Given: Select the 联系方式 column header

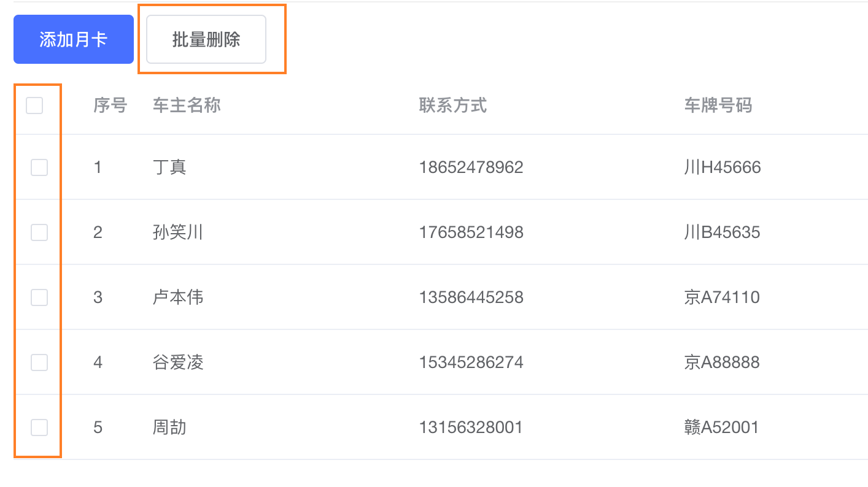Looking at the screenshot, I should (x=453, y=105).
